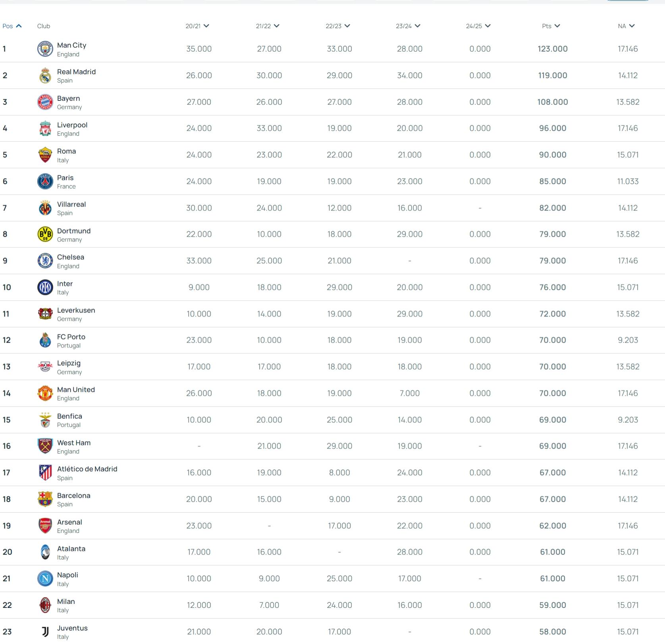This screenshot has width=665, height=644.
Task: Click the Arsenal club crest
Action: pos(45,526)
